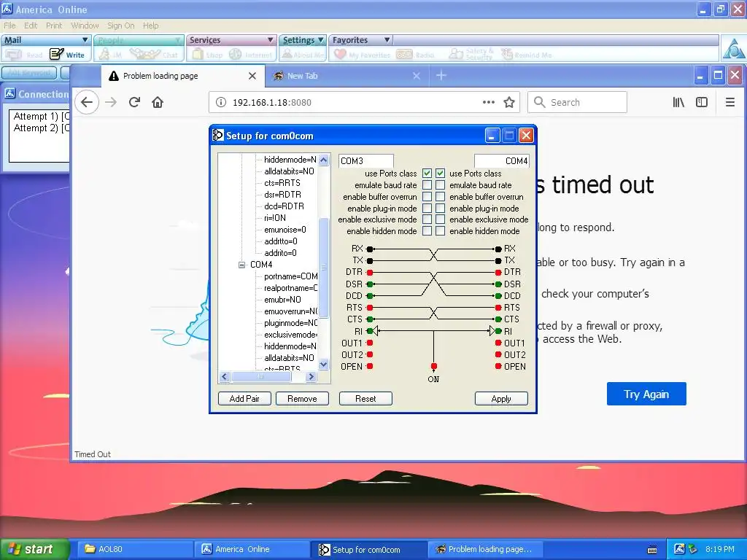Reload the page in Firefox
747x560 pixels.
(134, 102)
